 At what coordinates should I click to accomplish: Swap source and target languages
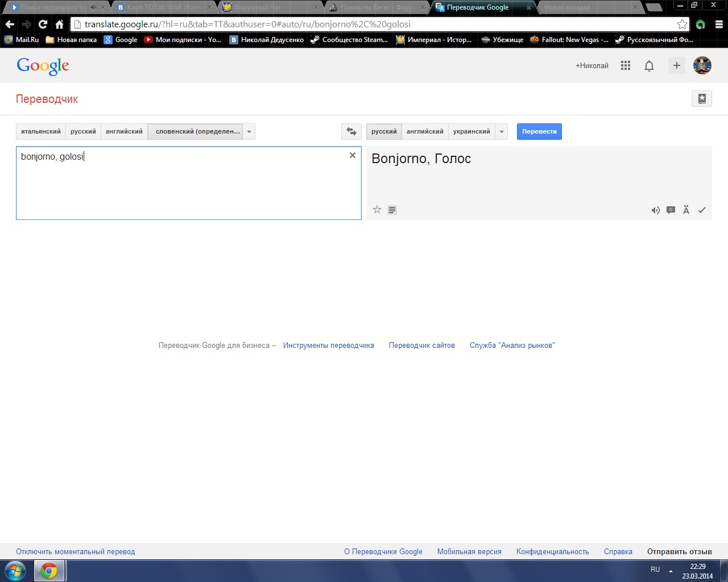click(x=351, y=131)
